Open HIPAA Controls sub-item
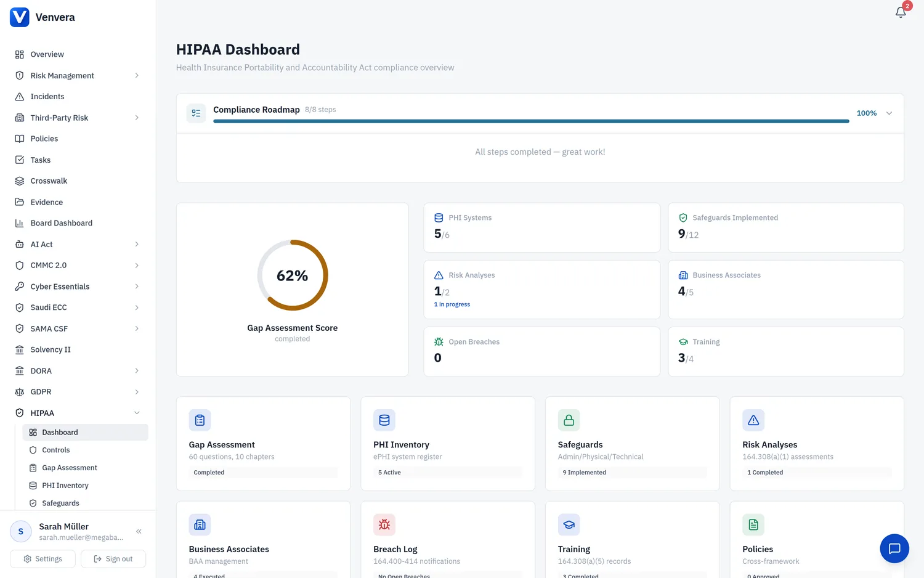Viewport: 924px width, 578px height. [86, 450]
